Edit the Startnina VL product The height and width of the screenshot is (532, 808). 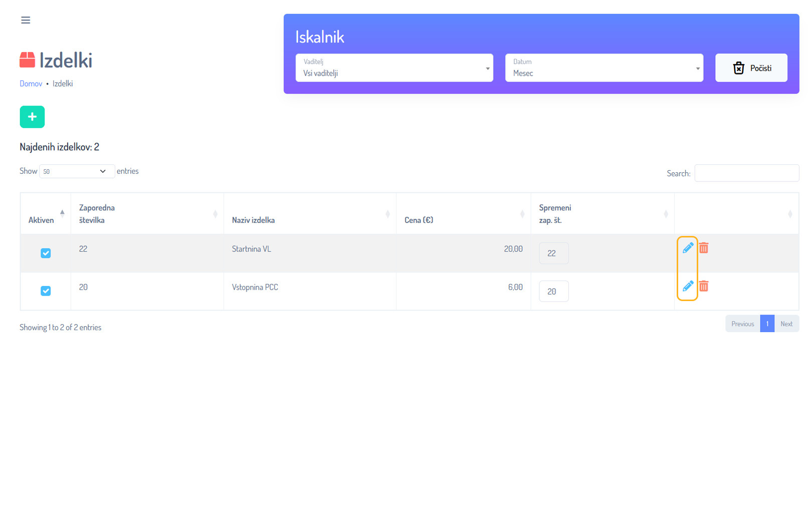(x=688, y=248)
